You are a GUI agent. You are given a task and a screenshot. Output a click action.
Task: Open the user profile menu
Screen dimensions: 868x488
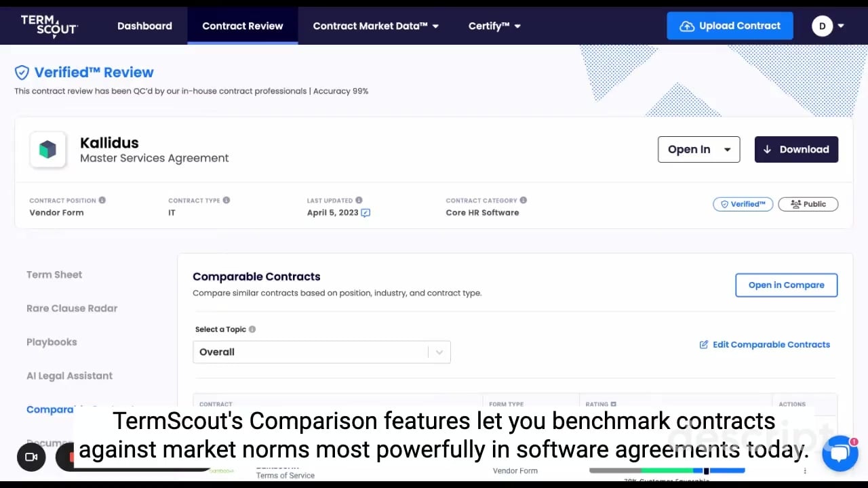point(828,26)
